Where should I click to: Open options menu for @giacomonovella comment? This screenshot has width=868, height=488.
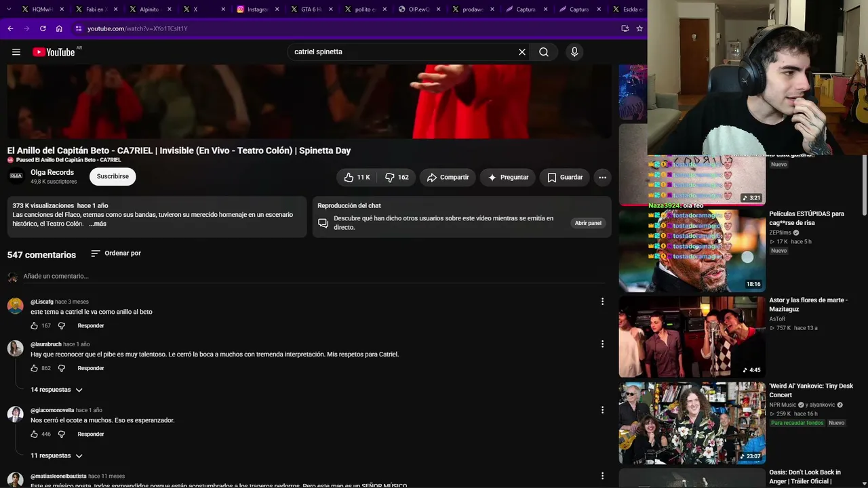coord(602,410)
